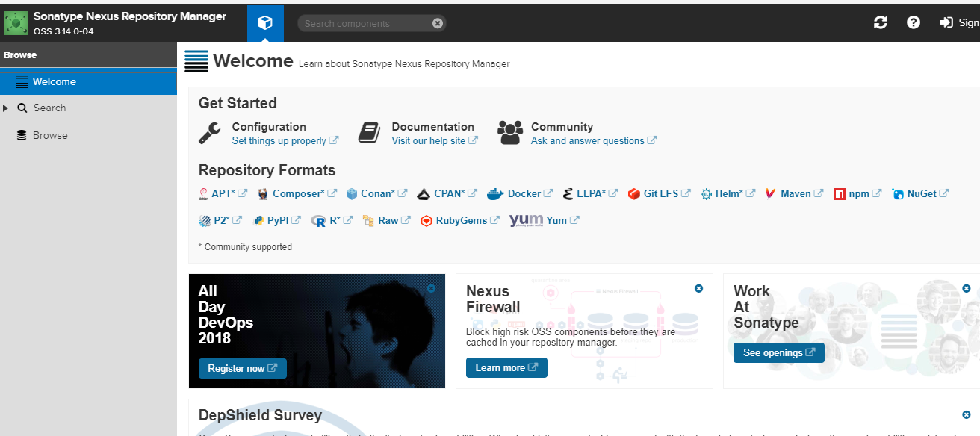Viewport: 980px width, 436px height.
Task: Click Learn more on Nexus Firewall
Action: coord(506,367)
